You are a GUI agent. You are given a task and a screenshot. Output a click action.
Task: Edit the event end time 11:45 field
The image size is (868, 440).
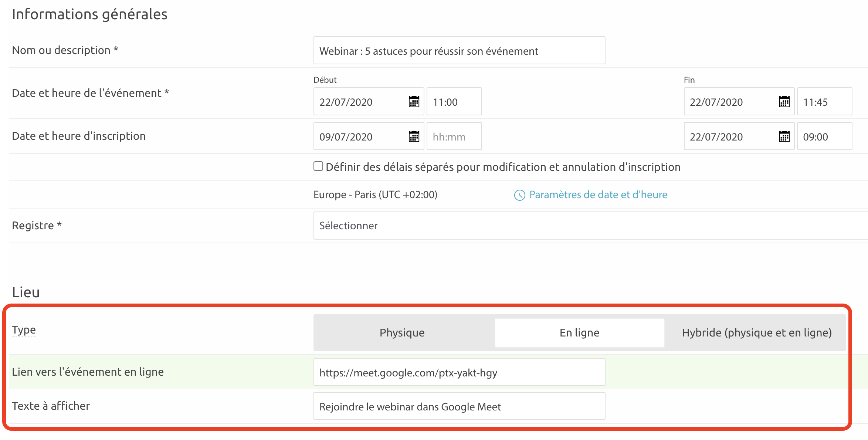point(824,102)
